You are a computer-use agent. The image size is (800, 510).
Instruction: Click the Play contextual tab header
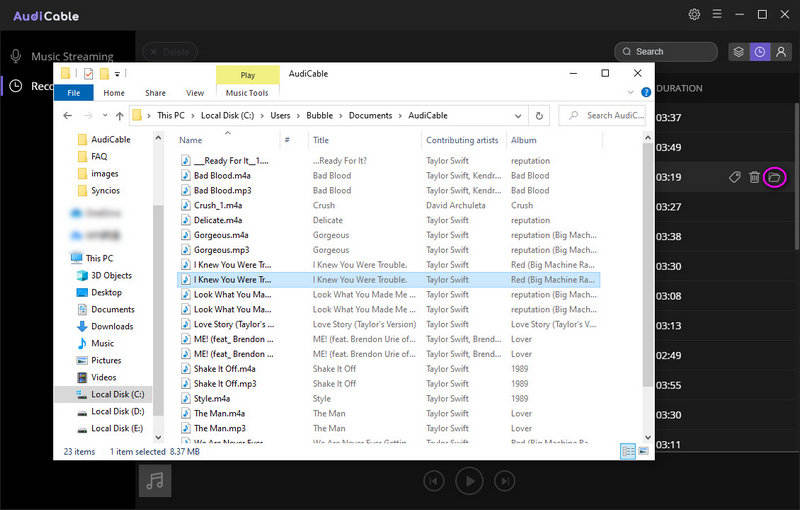coord(247,75)
